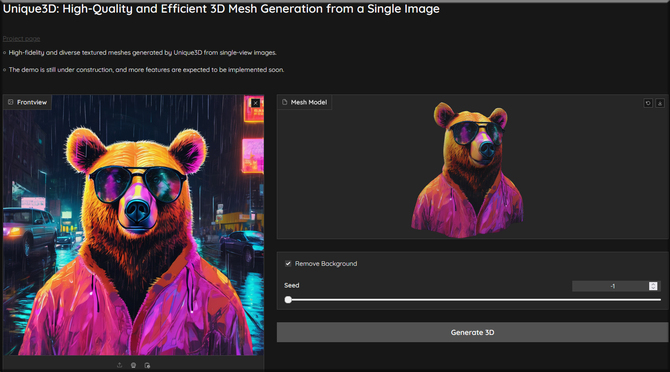Screen dimensions: 670x372
Task: Click the 'High-fidelity and diverse textured meshes' line
Action: [143, 53]
